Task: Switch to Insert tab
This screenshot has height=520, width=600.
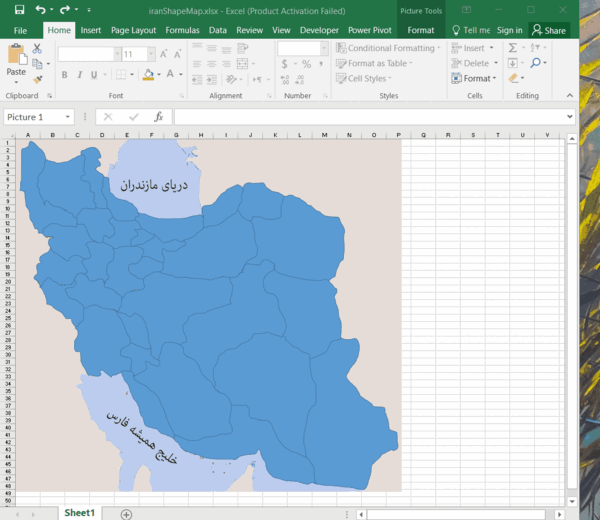Action: 91,30
